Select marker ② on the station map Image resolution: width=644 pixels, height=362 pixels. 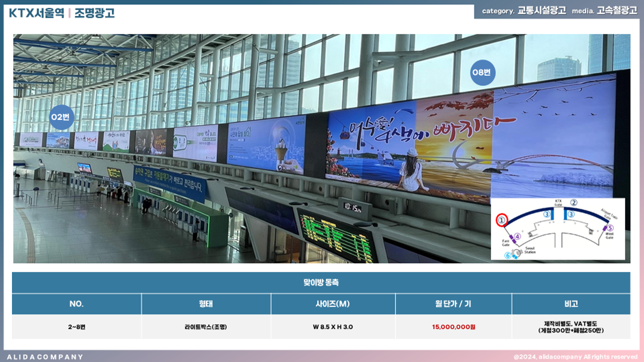pos(574,202)
